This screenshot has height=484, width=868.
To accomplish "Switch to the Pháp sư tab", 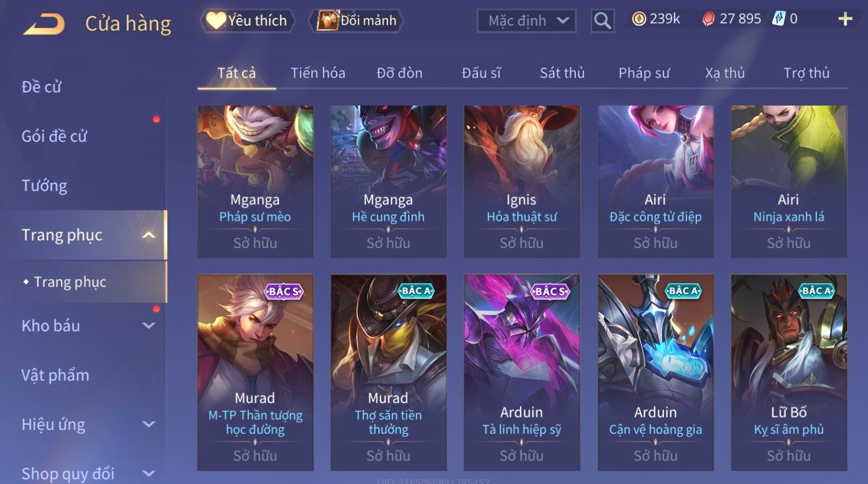I will pos(644,73).
